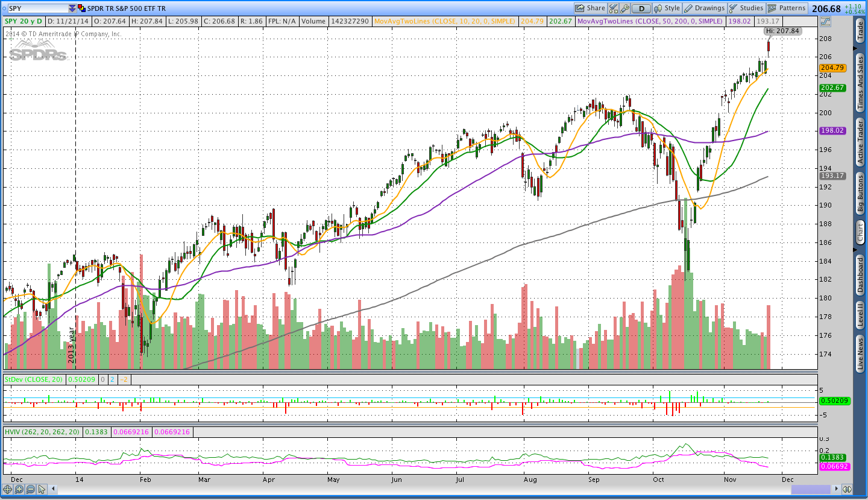868x500 pixels.
Task: Click the green 0.50209 StDev bubble
Action: (834, 401)
